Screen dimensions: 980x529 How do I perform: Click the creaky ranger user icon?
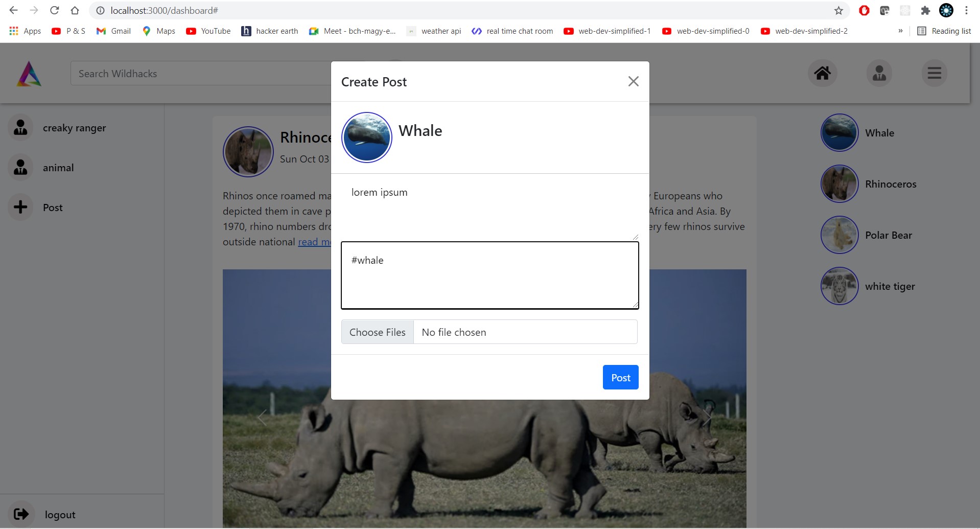20,127
